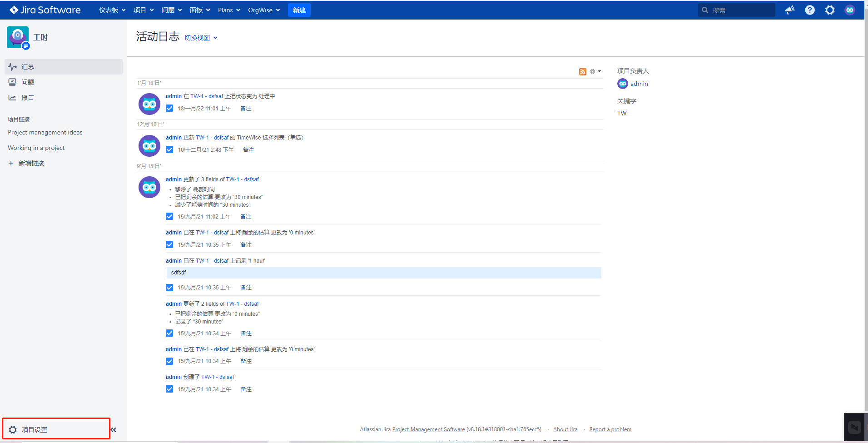Open Jira administration gear icon
The height and width of the screenshot is (443, 868).
(830, 10)
